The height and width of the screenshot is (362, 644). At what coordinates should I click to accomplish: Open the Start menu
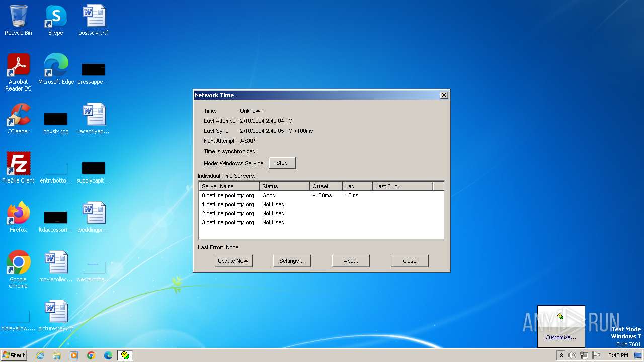[x=14, y=355]
